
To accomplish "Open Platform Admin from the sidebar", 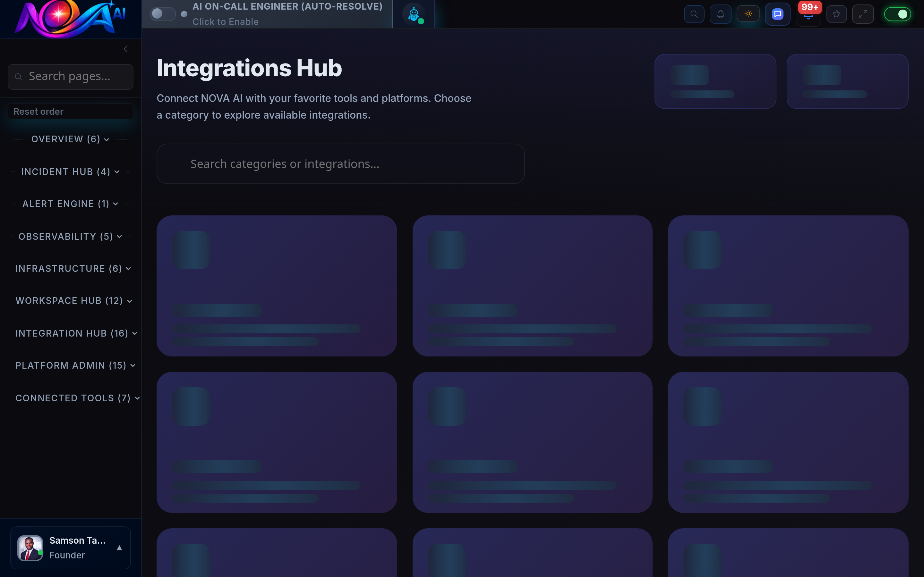I will point(75,365).
